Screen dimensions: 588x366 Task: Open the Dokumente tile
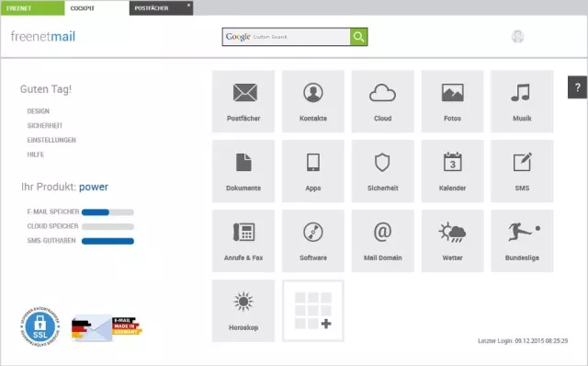243,171
